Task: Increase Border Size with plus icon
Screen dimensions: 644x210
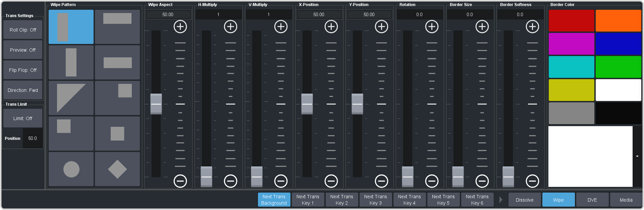Action: point(482,27)
